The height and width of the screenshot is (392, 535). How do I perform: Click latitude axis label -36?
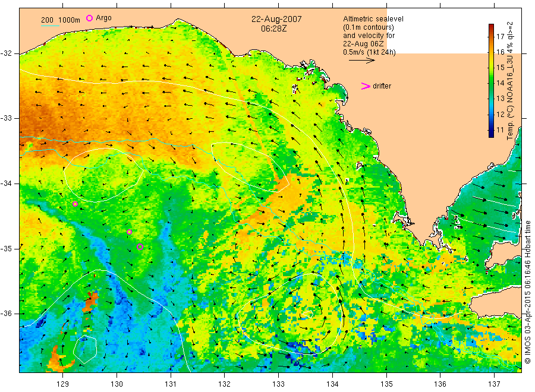click(x=6, y=314)
